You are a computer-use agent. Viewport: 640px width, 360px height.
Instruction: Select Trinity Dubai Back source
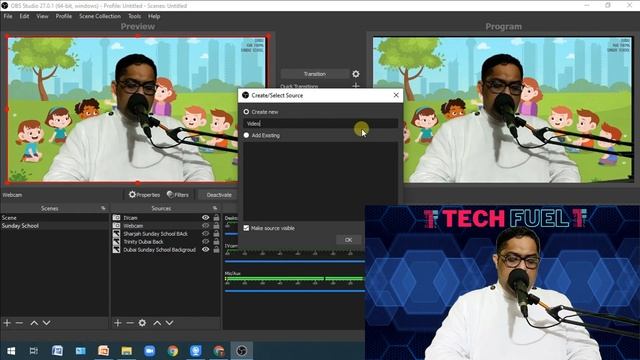click(143, 242)
